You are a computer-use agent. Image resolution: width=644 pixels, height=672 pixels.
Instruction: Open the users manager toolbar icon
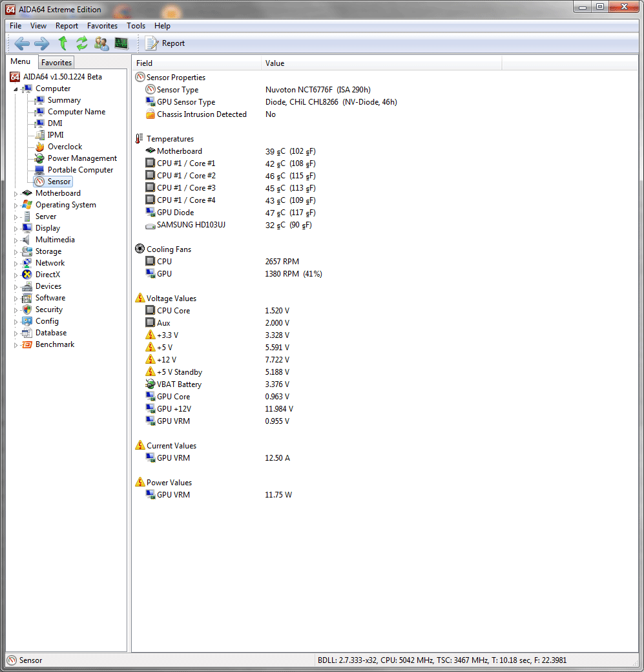tap(101, 43)
